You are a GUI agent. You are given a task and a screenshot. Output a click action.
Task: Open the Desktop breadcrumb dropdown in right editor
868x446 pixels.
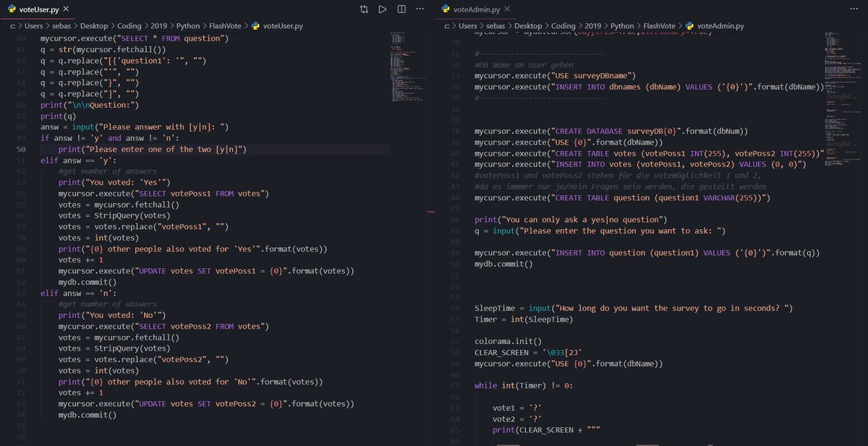(x=529, y=25)
